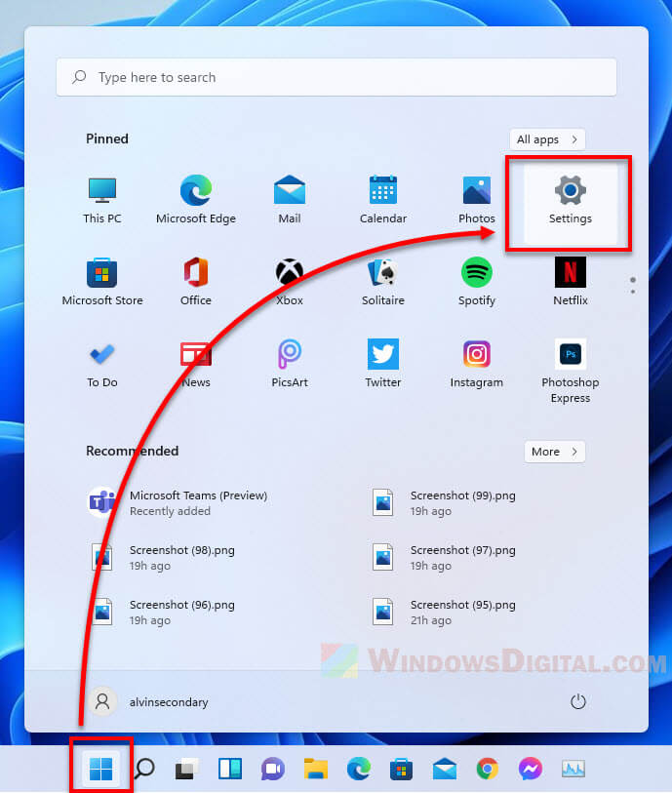672x793 pixels.
Task: Open the pinned Mail app
Action: tap(290, 200)
